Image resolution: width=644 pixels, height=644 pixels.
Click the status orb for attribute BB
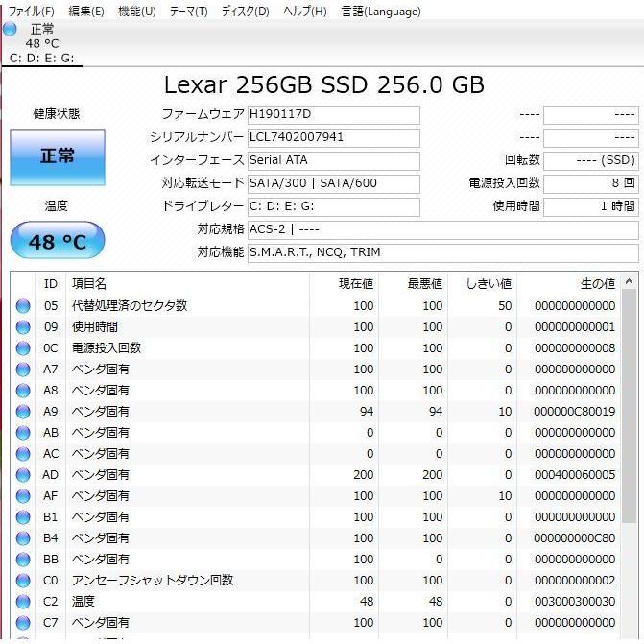[23, 560]
